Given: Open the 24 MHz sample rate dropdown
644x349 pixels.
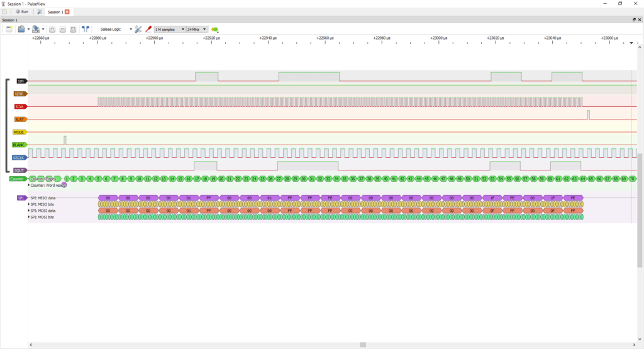Looking at the screenshot, I should (196, 30).
